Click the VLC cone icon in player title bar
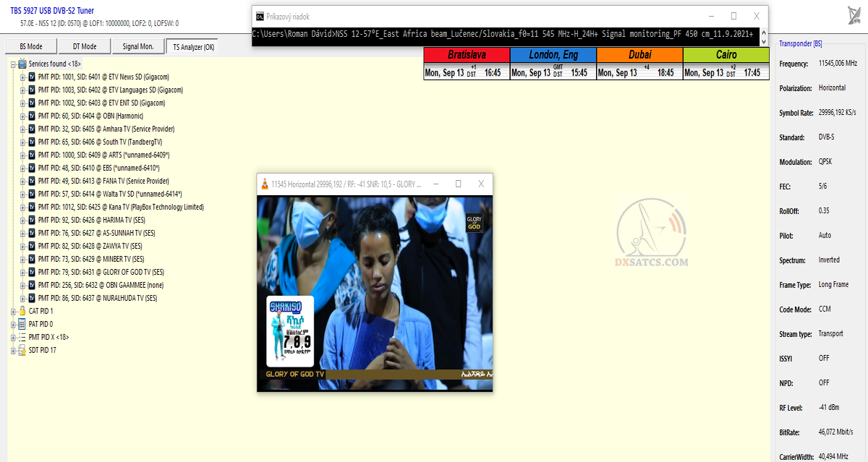Screen dimensions: 868x462 (265, 184)
